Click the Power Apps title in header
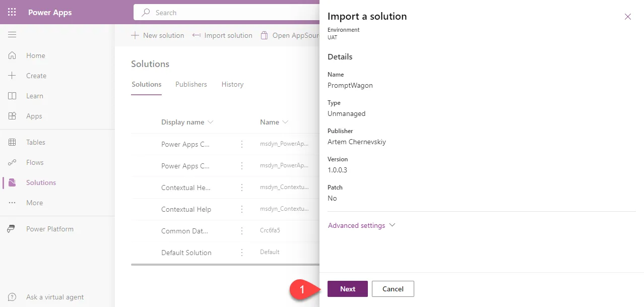This screenshot has height=307, width=644. tap(50, 13)
